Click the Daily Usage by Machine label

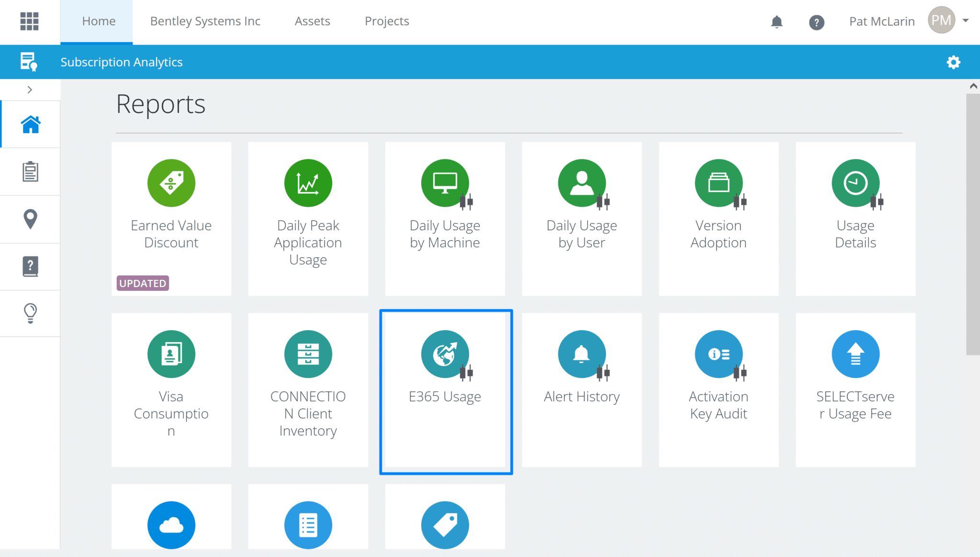[x=445, y=234]
